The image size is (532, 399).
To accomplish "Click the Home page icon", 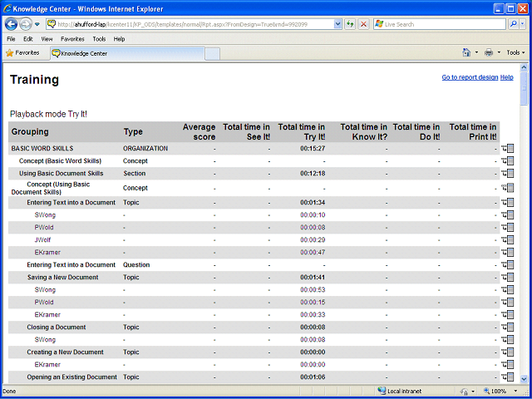I will click(467, 52).
